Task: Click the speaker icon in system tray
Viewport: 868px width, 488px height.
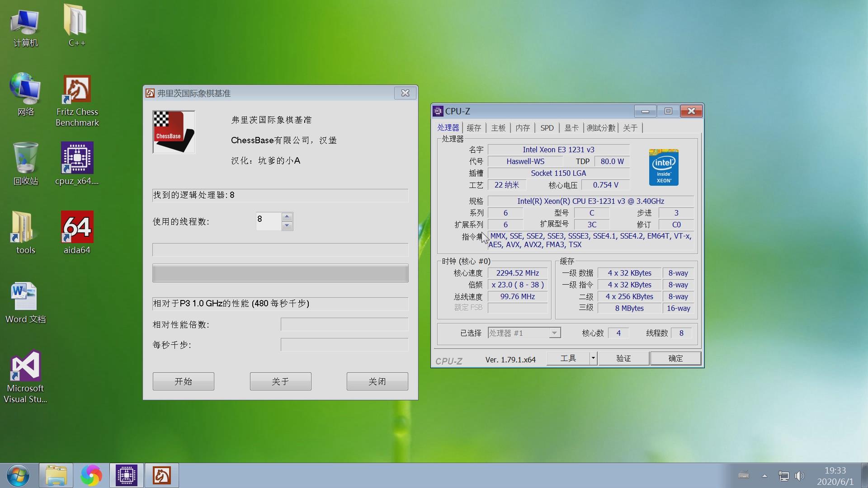Action: coord(800,475)
